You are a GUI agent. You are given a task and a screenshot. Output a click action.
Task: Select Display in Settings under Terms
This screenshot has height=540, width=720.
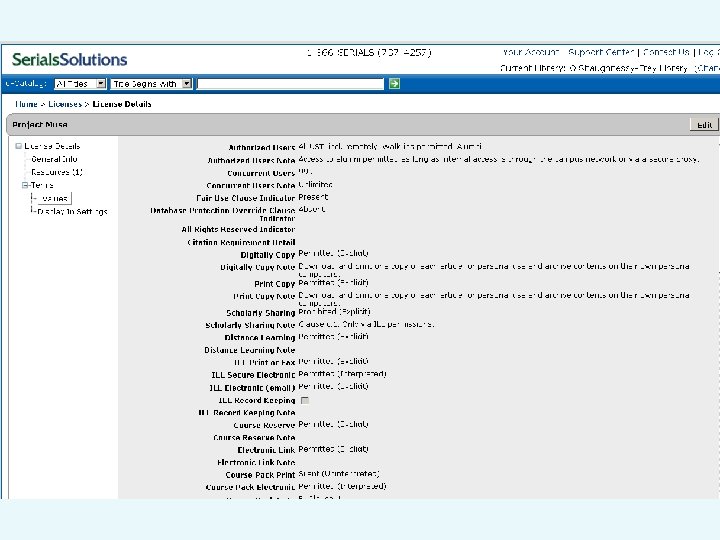[73, 212]
